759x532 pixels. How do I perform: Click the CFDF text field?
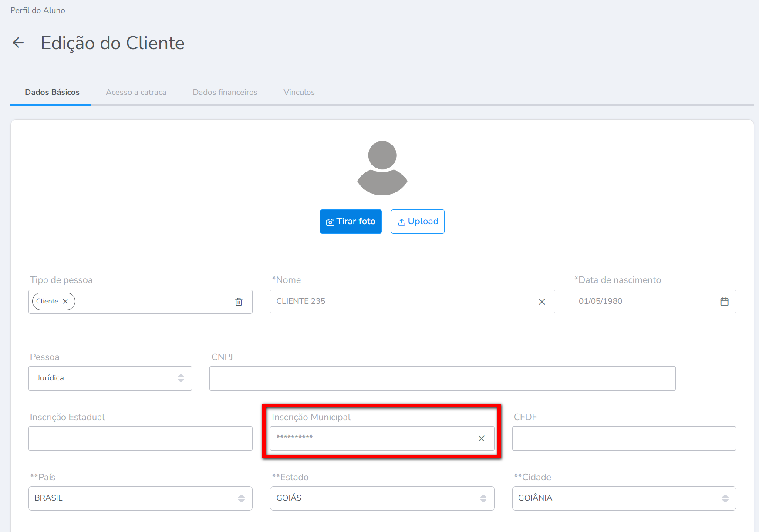pos(624,438)
